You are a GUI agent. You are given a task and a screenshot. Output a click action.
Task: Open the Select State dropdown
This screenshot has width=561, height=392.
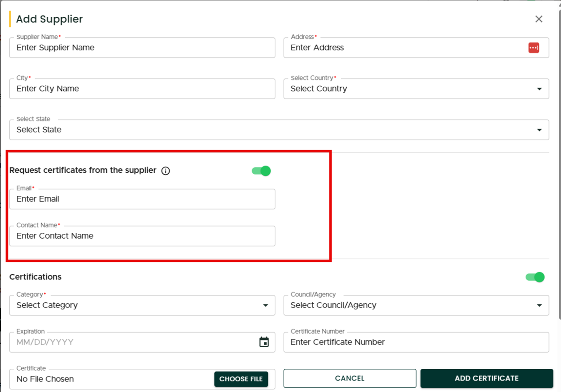(x=279, y=130)
